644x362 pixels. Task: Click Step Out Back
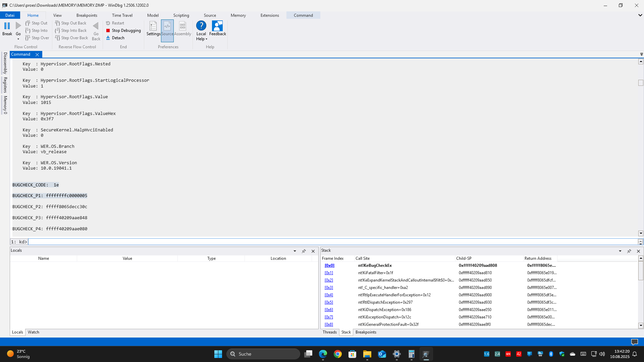pyautogui.click(x=71, y=23)
